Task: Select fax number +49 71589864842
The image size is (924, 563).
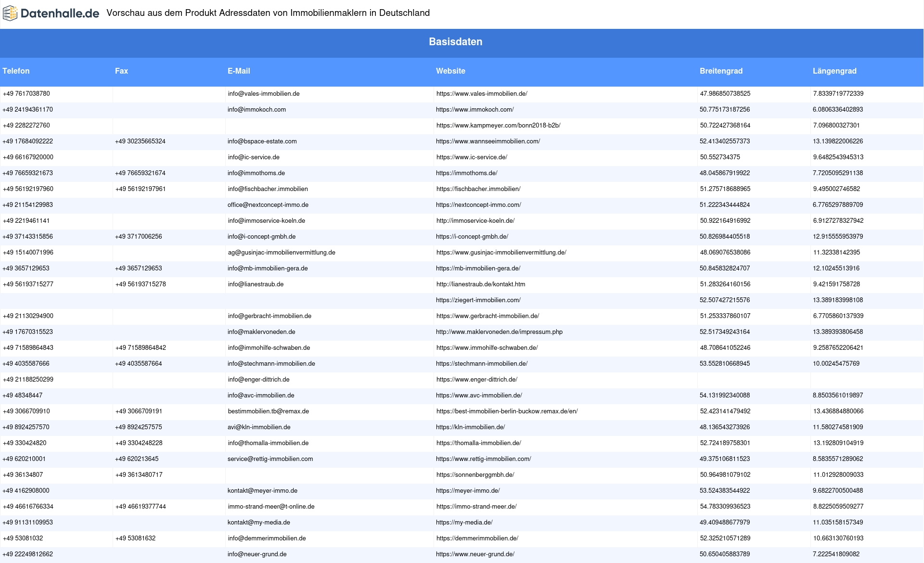Action: [141, 348]
